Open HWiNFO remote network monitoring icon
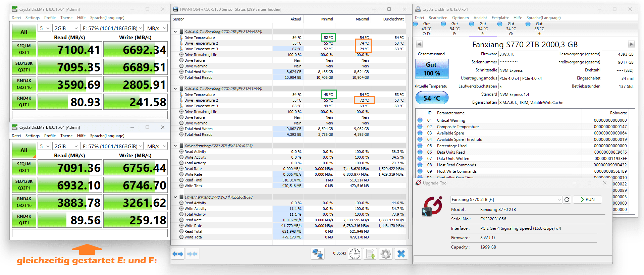The image size is (644, 275). [317, 254]
